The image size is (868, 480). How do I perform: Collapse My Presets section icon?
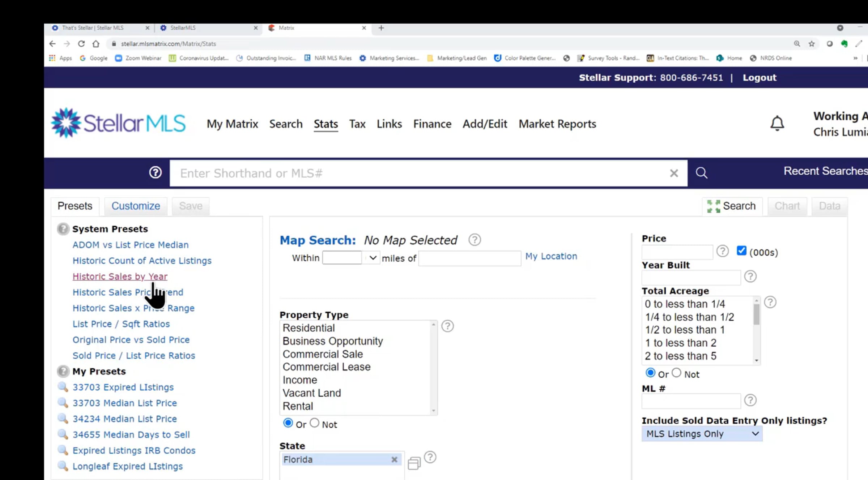(x=63, y=371)
